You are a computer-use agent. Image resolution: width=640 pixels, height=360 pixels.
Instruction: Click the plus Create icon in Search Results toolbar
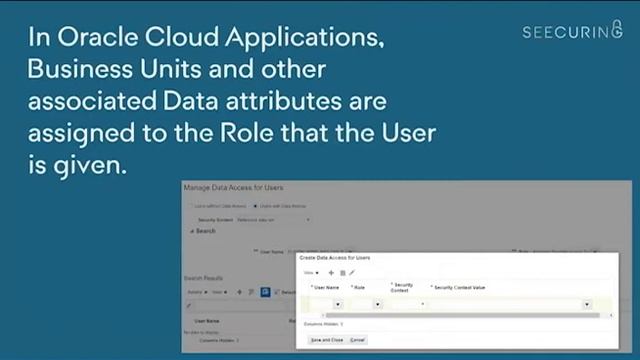(x=239, y=292)
